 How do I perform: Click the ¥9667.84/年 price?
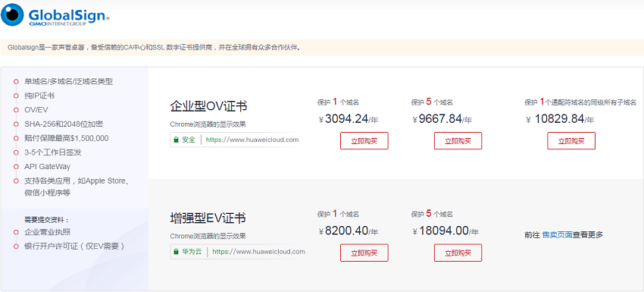(442, 119)
